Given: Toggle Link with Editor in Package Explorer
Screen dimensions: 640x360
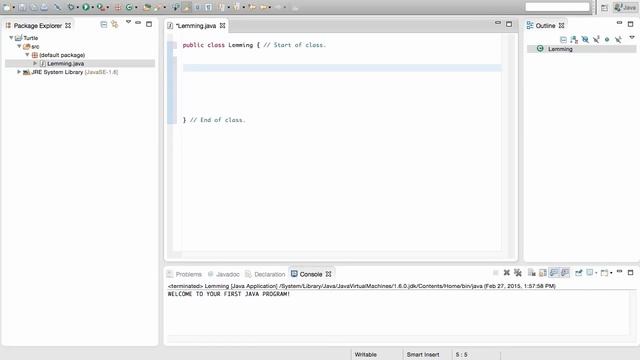Looking at the screenshot, I should 115,24.
